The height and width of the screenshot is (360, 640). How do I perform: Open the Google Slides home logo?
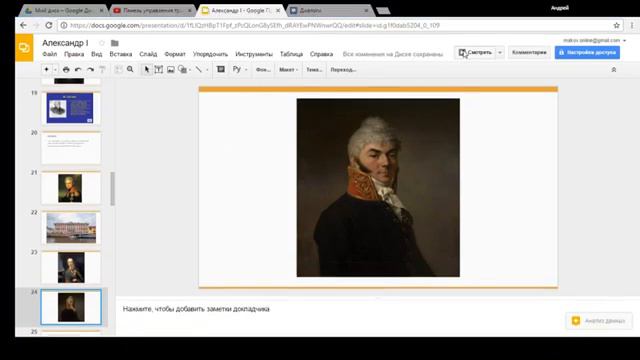[x=24, y=48]
